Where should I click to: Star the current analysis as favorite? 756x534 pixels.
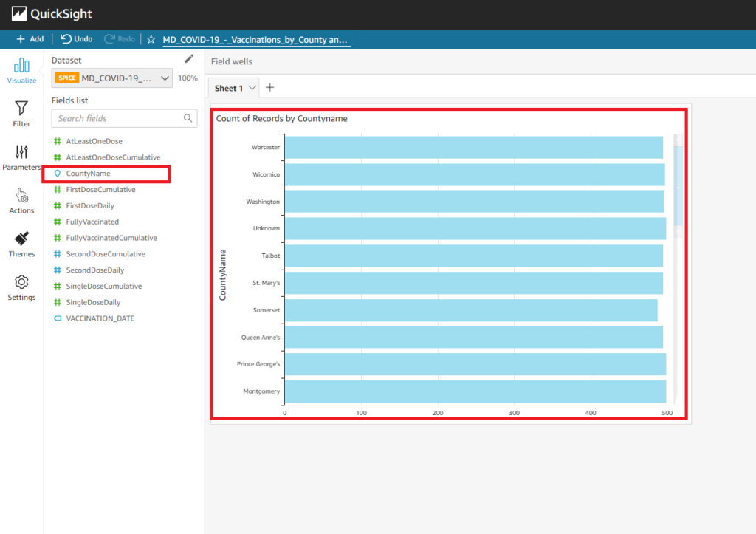coord(151,40)
